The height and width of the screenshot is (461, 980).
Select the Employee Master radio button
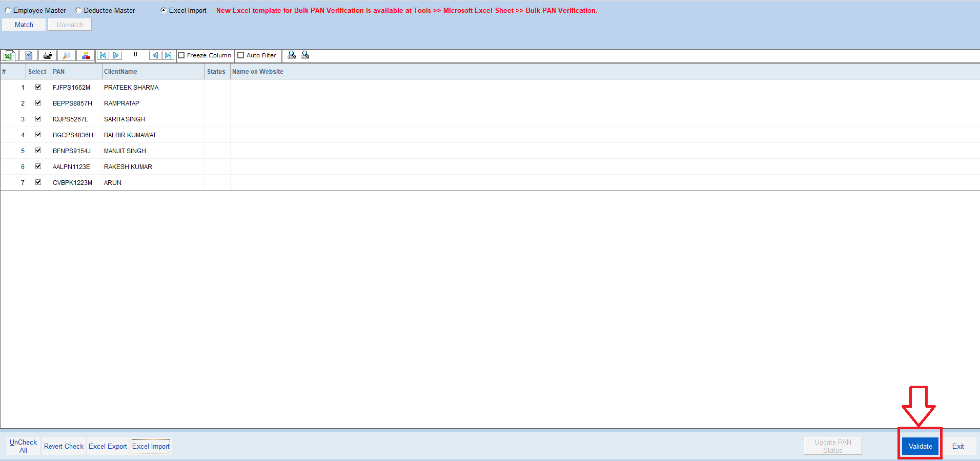(8, 10)
